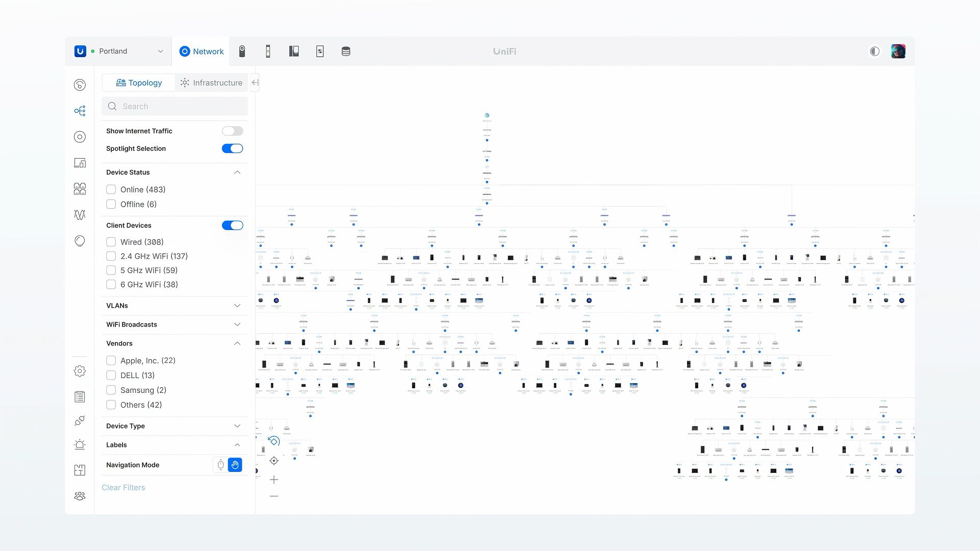This screenshot has width=980, height=551.
Task: Collapse the Labels section
Action: 237,445
